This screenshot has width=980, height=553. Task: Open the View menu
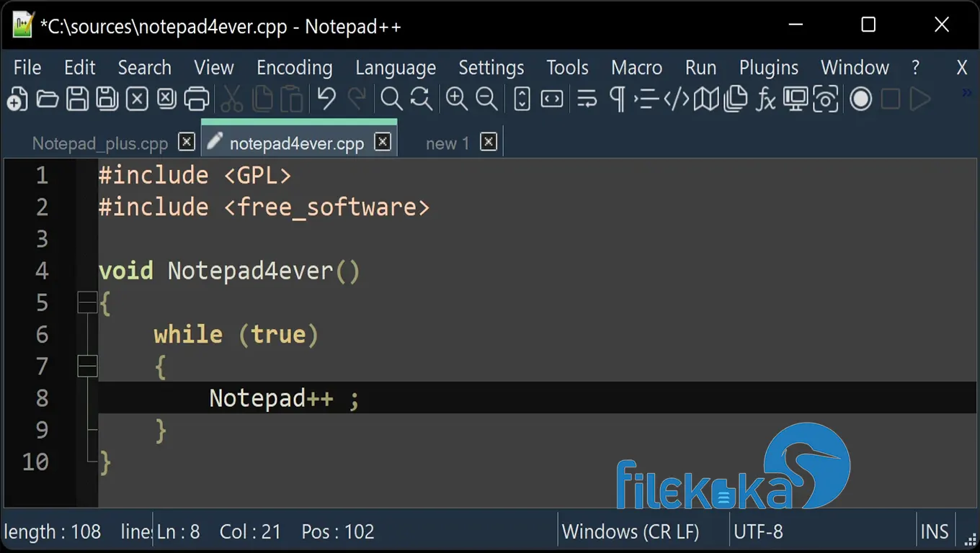pos(214,68)
